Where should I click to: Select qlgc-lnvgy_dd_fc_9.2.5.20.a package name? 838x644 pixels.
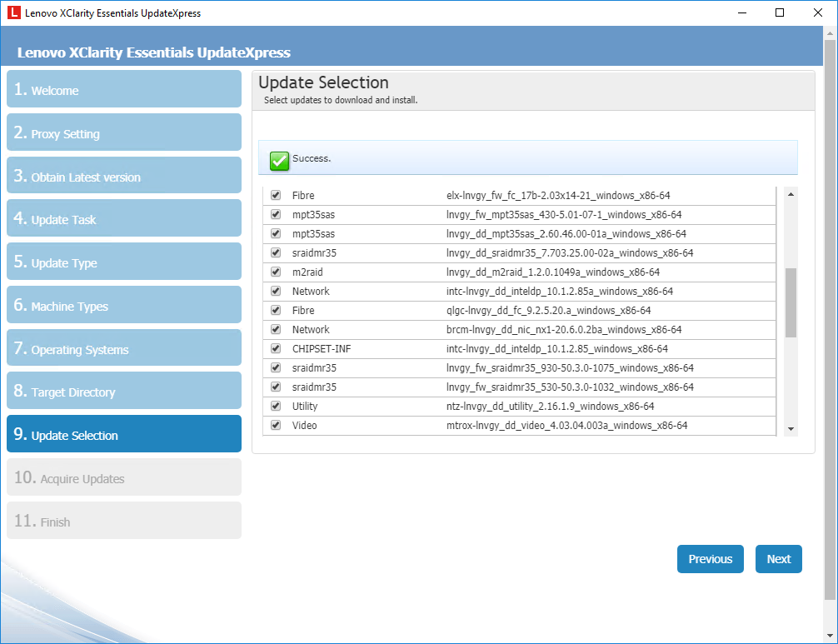[x=548, y=310]
